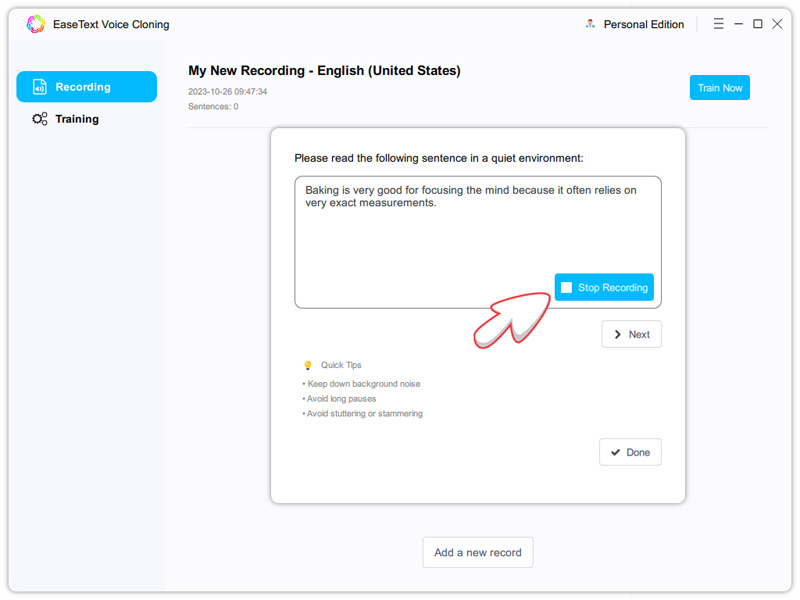Click the Done button
The width and height of the screenshot is (800, 600).
tap(630, 452)
